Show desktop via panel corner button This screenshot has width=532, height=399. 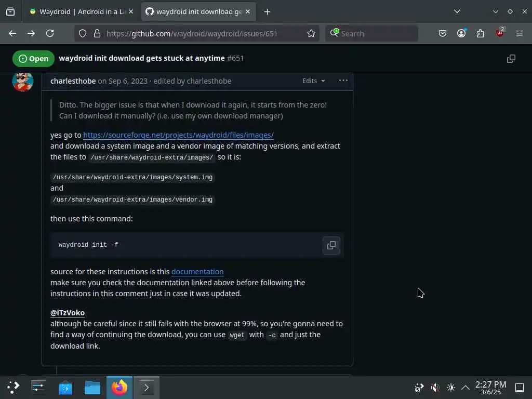[520, 388]
